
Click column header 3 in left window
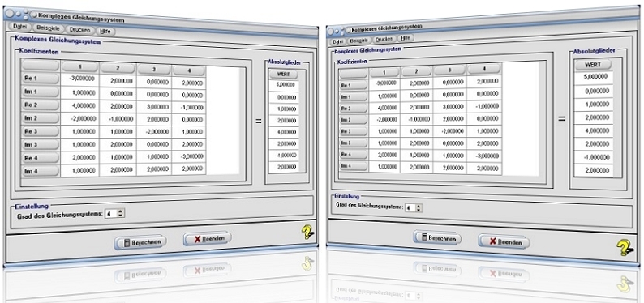pos(153,70)
